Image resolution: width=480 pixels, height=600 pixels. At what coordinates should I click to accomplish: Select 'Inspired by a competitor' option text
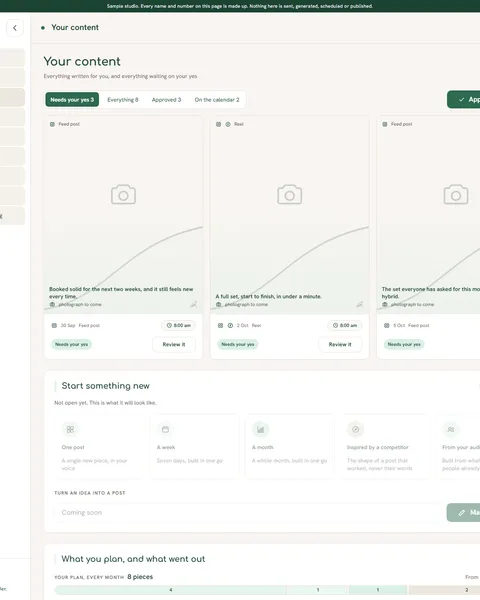[x=377, y=447]
